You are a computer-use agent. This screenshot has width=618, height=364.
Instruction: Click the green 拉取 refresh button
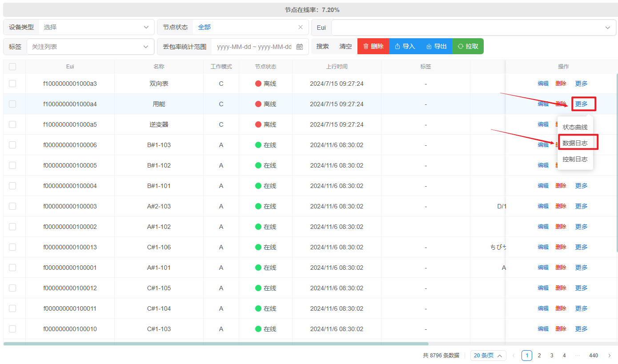(x=468, y=46)
